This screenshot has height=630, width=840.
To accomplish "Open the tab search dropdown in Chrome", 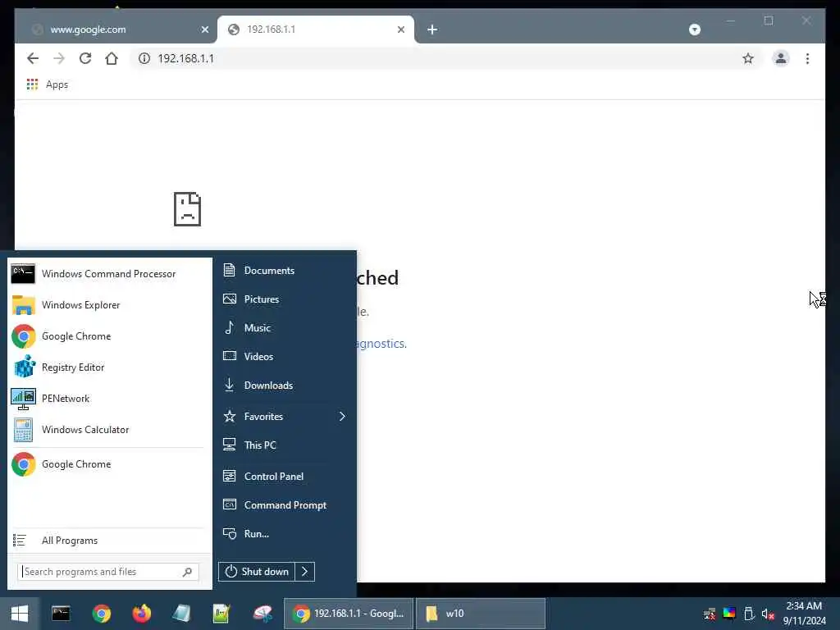I will coord(694,30).
